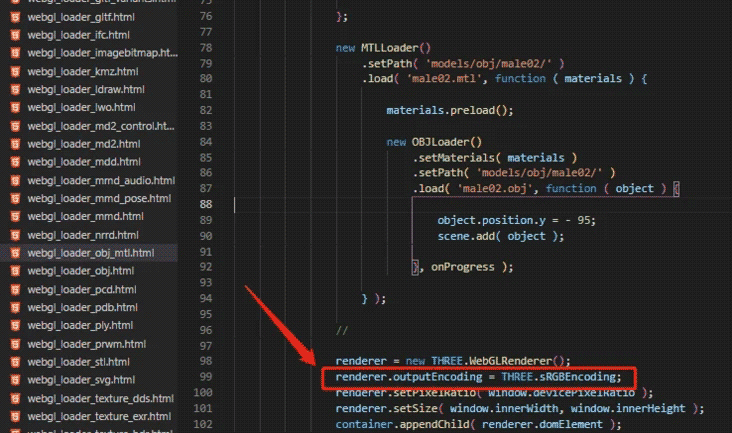
Task: Click HTML5 icon beside webgl_loader_ply.html
Action: tap(15, 326)
